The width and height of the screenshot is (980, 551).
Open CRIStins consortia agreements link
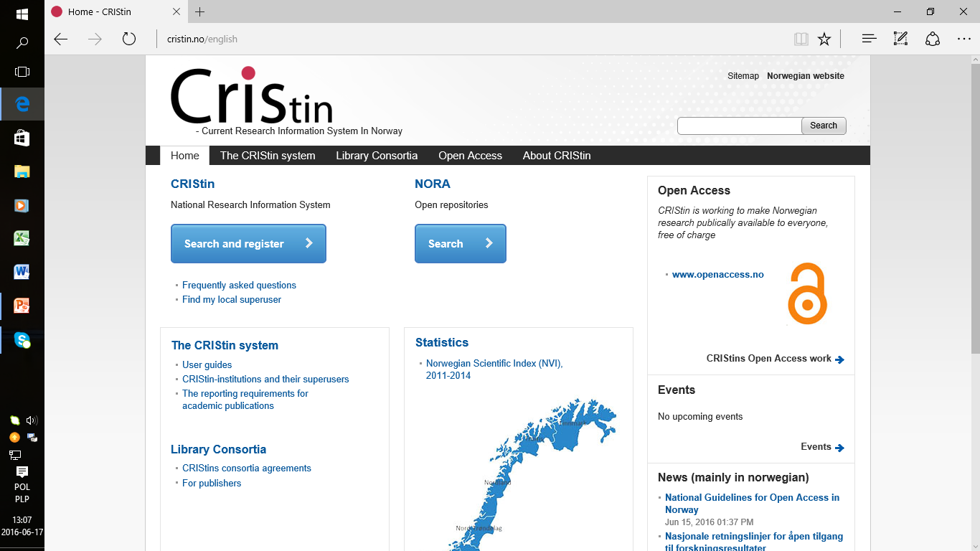[x=247, y=468]
